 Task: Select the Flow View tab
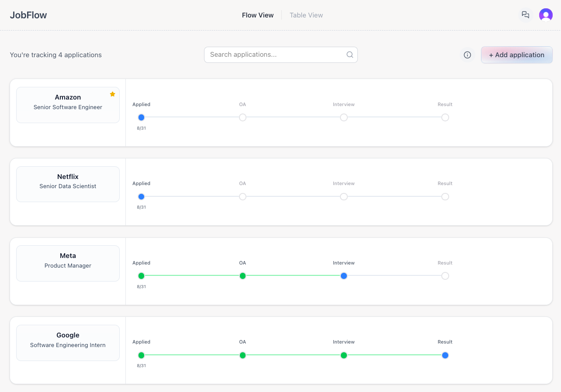(258, 15)
